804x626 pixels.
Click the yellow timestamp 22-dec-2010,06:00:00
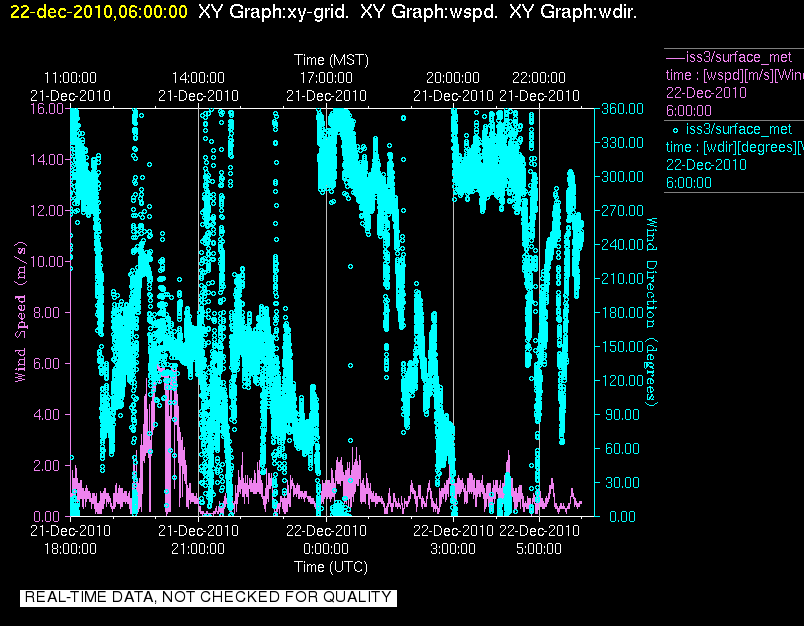(99, 12)
